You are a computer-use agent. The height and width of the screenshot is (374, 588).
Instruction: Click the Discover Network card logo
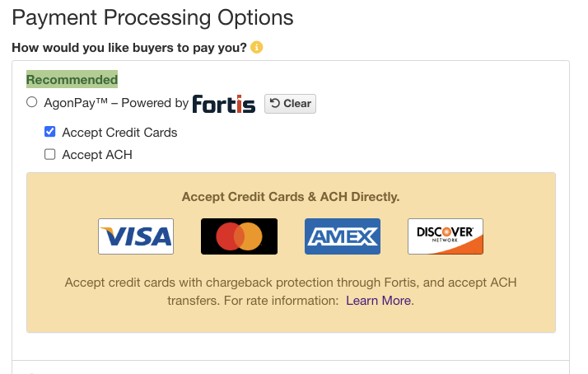tap(446, 236)
